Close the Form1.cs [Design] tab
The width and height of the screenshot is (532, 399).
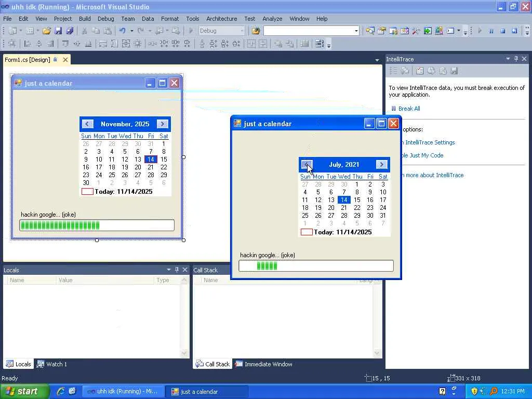[x=65, y=60]
